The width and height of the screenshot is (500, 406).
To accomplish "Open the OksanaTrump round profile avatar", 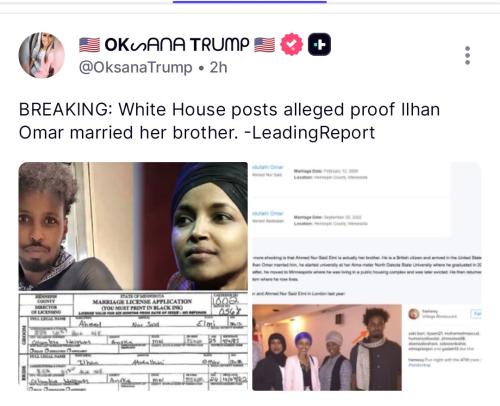I will pos(42,55).
